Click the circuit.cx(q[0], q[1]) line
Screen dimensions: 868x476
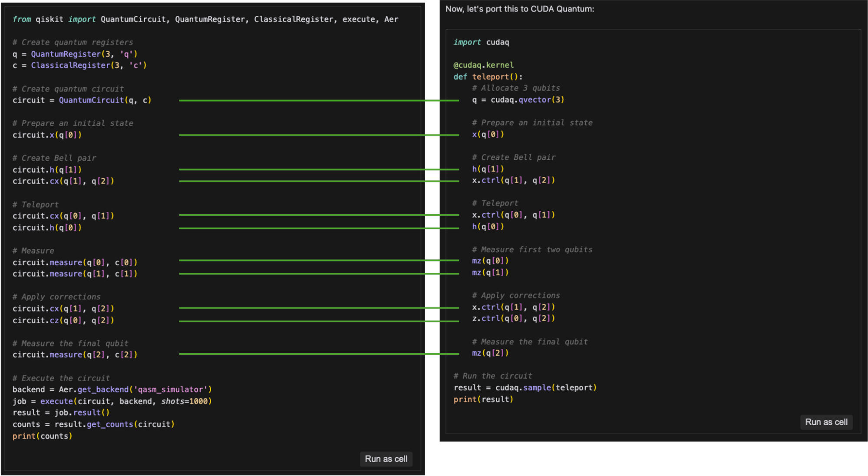[63, 215]
